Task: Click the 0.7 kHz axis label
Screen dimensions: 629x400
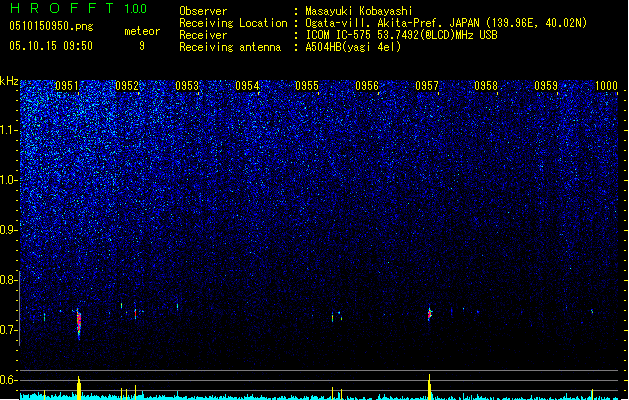Action: tap(8, 330)
